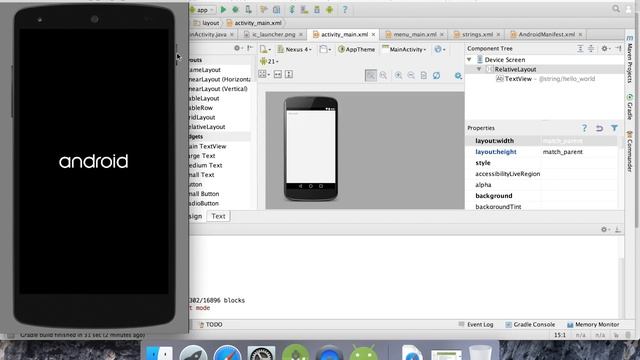Image resolution: width=640 pixels, height=360 pixels.
Task: Open Properties help question mark
Action: coord(584,128)
